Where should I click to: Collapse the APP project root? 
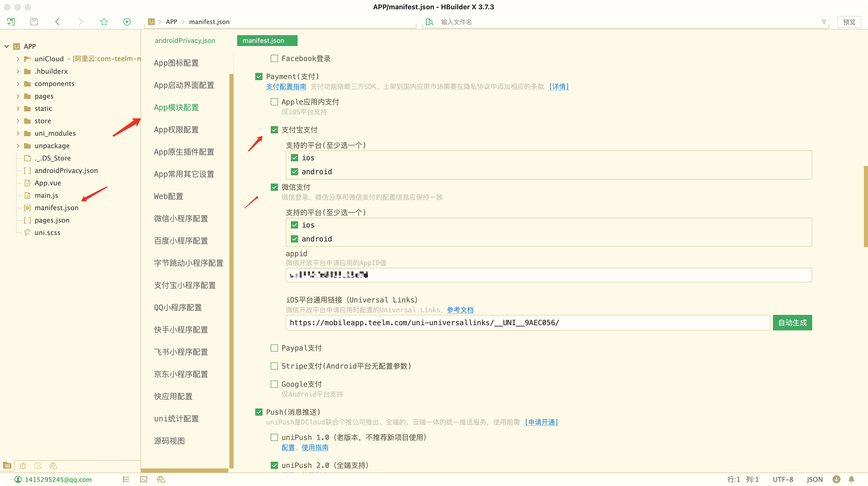coord(6,47)
